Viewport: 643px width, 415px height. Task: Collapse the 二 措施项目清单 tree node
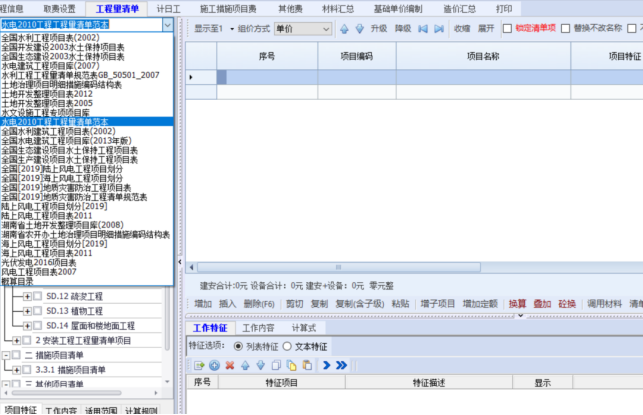click(5, 355)
